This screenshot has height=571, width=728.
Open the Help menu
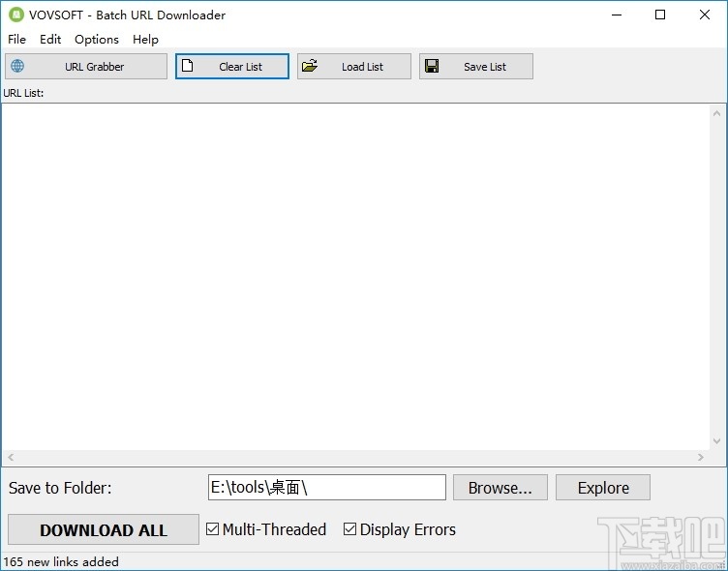pos(145,39)
